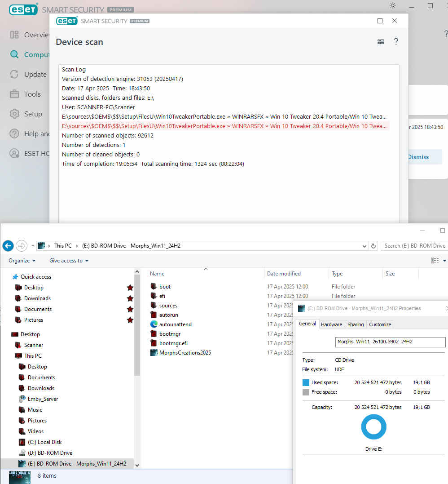448x484 pixels.
Task: Open the Give access to dropdown
Action: point(69,261)
